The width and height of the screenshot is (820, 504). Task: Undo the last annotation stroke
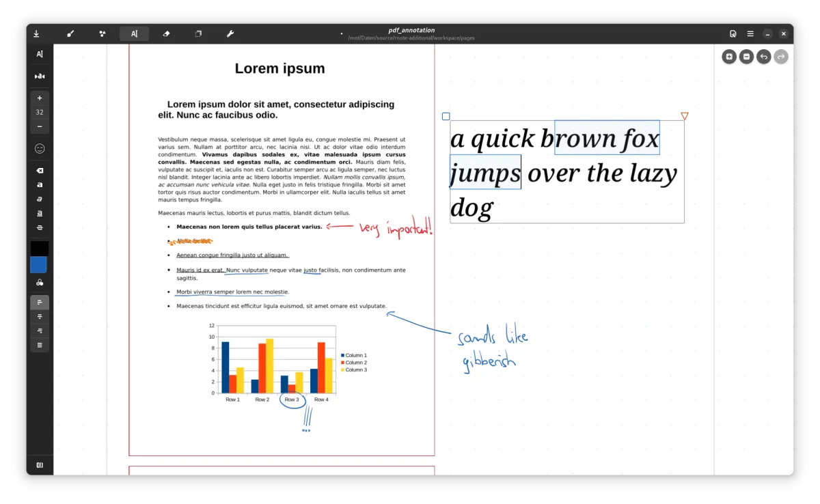pos(763,57)
